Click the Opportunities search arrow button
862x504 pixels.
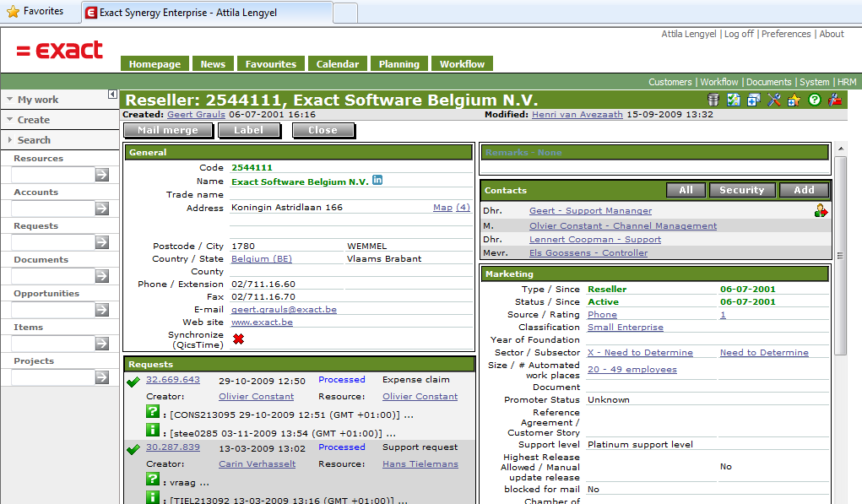[x=102, y=310]
